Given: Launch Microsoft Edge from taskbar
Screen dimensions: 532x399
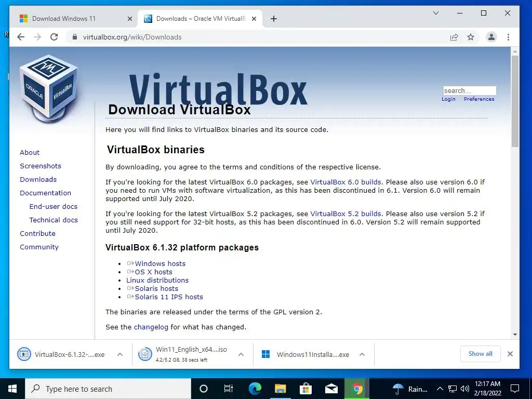Looking at the screenshot, I should (255, 389).
